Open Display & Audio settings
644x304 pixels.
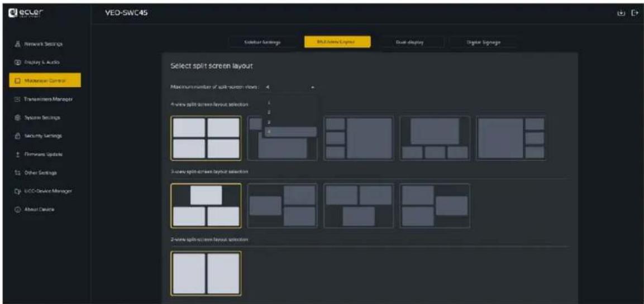click(45, 62)
